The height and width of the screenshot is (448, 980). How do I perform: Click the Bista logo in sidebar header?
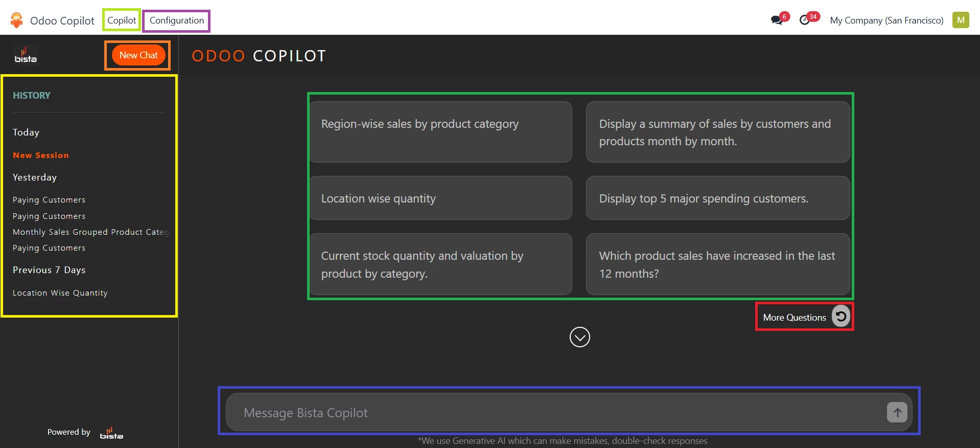tap(26, 55)
